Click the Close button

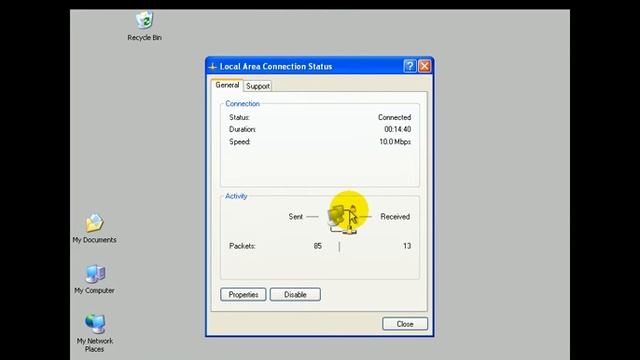[x=405, y=324]
